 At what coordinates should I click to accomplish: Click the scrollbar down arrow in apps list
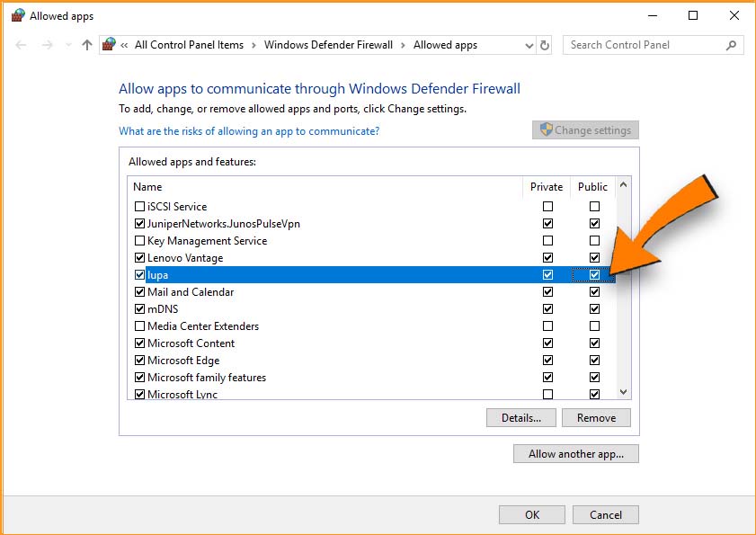pos(624,392)
